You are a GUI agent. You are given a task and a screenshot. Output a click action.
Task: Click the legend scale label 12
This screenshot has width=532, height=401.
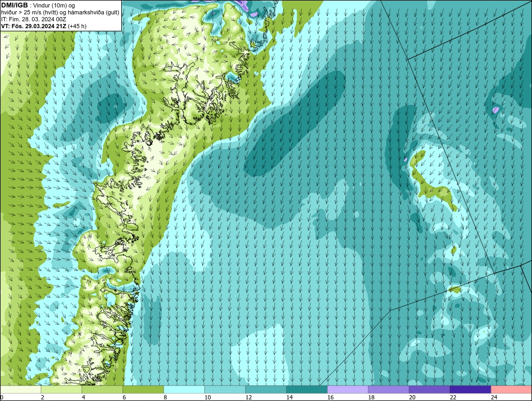tap(248, 397)
